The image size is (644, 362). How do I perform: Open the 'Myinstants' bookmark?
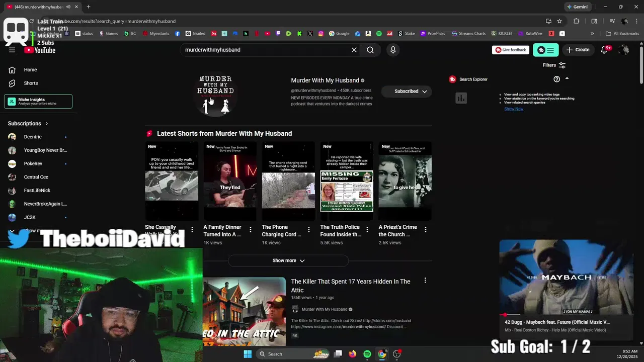click(156, 34)
